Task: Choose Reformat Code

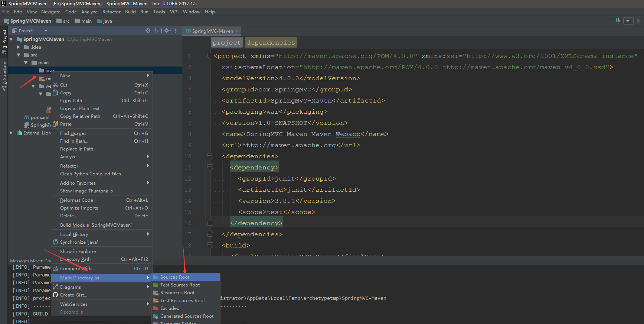Action: pyautogui.click(x=102, y=200)
